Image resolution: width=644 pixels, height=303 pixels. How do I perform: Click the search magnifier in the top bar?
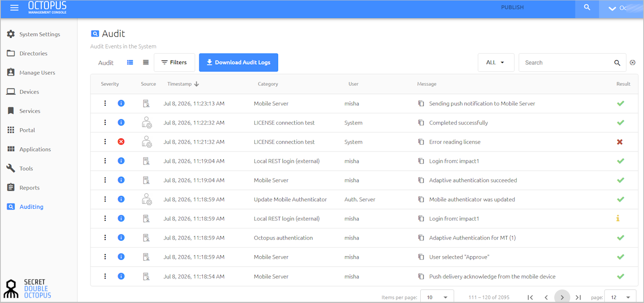[x=587, y=7]
